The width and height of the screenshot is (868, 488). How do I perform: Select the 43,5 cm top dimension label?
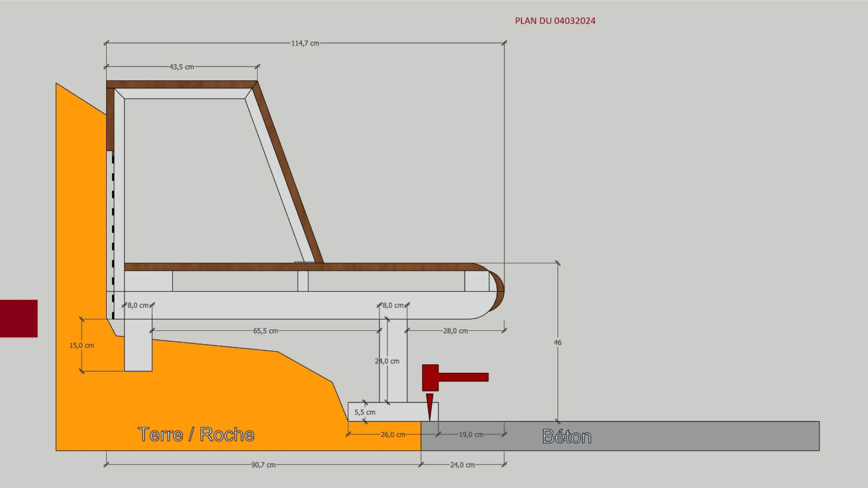(182, 67)
